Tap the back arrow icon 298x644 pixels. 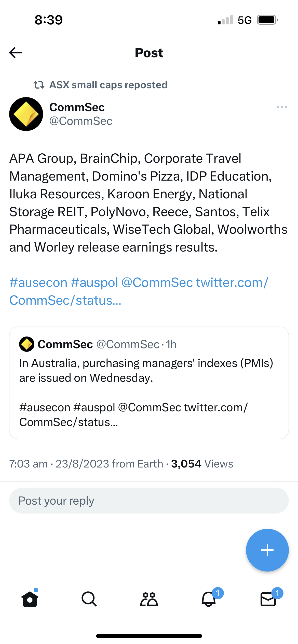pos(16,53)
